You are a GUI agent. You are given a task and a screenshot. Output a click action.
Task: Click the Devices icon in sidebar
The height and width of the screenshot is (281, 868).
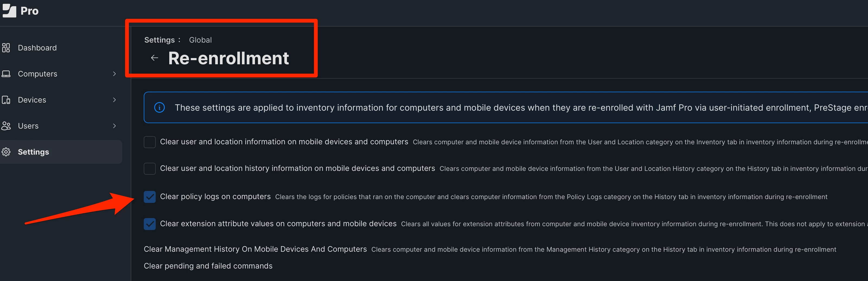point(6,100)
